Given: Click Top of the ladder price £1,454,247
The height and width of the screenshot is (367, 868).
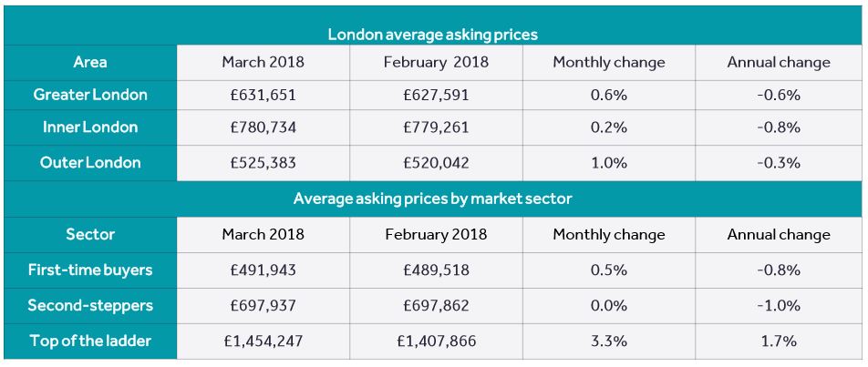Looking at the screenshot, I should [263, 341].
